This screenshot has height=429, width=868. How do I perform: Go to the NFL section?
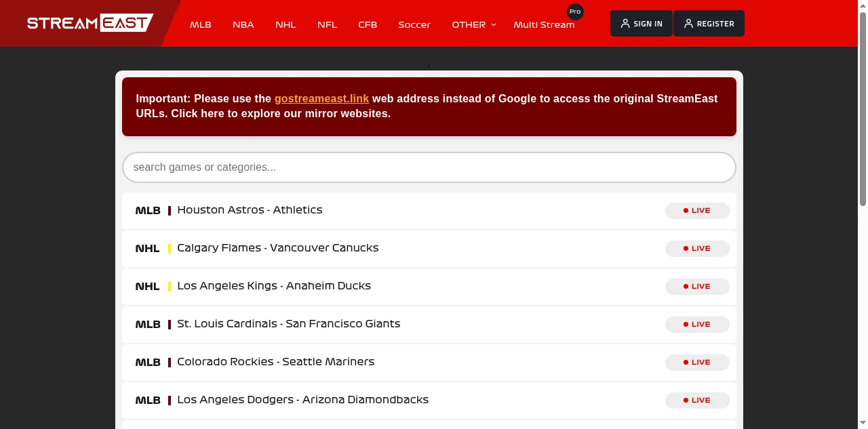click(327, 24)
